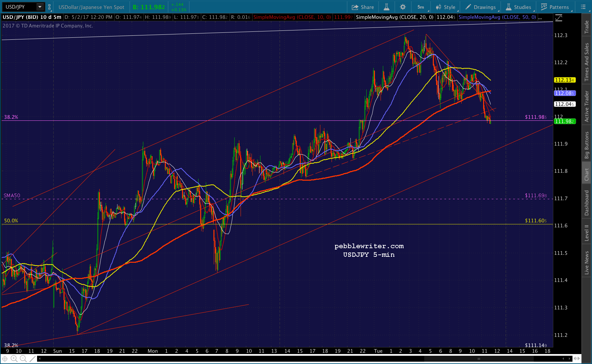The height and width of the screenshot is (364, 592).
Task: Open the list menu icon at top right
Action: 583,7
